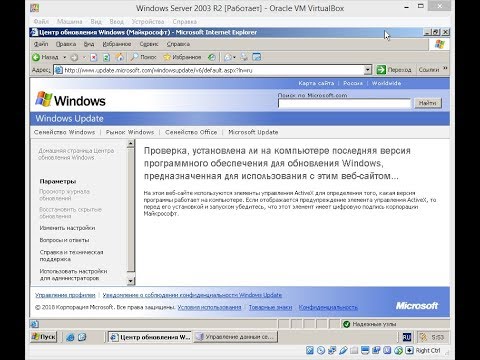Open the Избранное menu in Internet Explorer
The width and height of the screenshot is (480, 360).
click(117, 44)
